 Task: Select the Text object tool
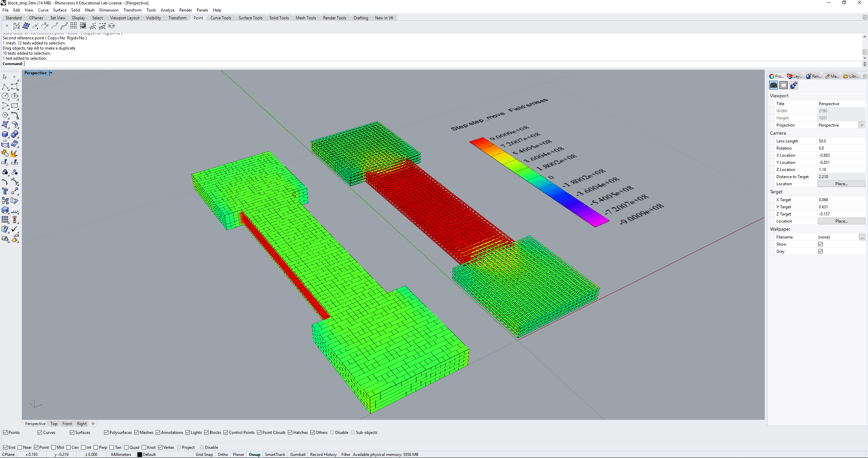click(5, 191)
